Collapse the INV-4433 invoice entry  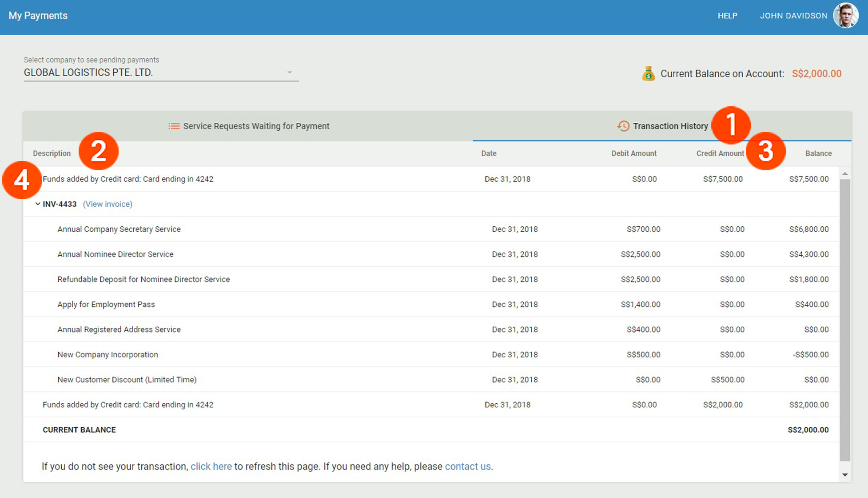click(x=37, y=204)
